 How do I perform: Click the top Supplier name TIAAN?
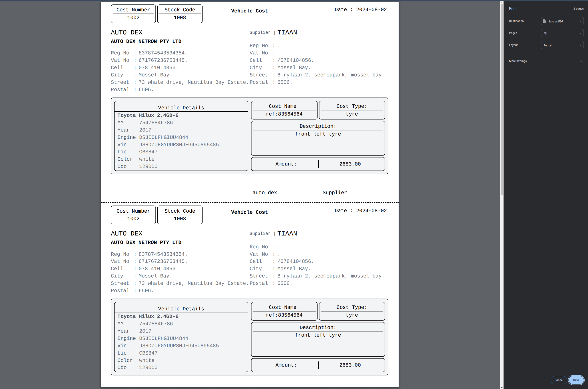point(287,32)
